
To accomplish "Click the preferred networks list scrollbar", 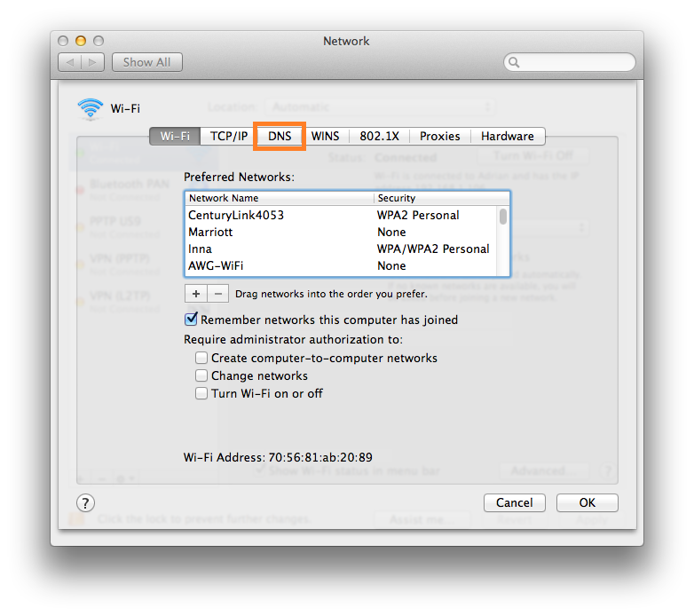I will [503, 240].
